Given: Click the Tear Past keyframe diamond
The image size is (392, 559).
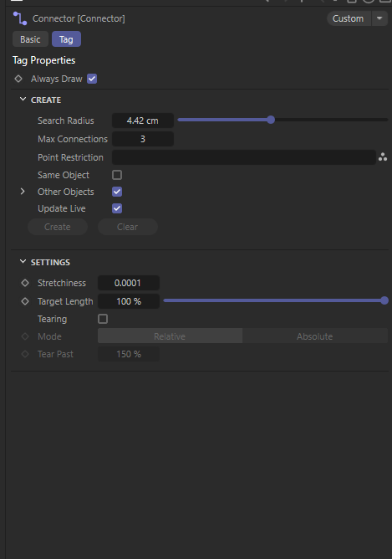Looking at the screenshot, I should (x=25, y=354).
